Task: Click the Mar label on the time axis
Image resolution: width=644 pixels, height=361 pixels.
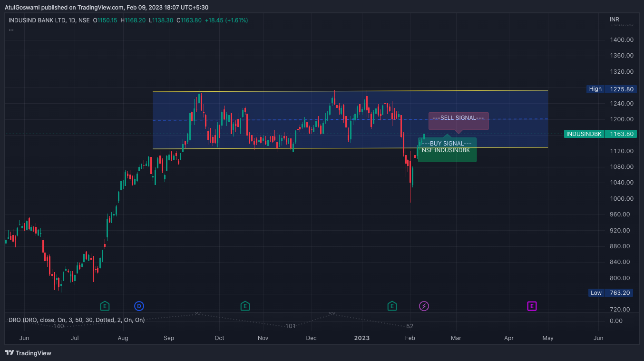Action: tap(456, 338)
